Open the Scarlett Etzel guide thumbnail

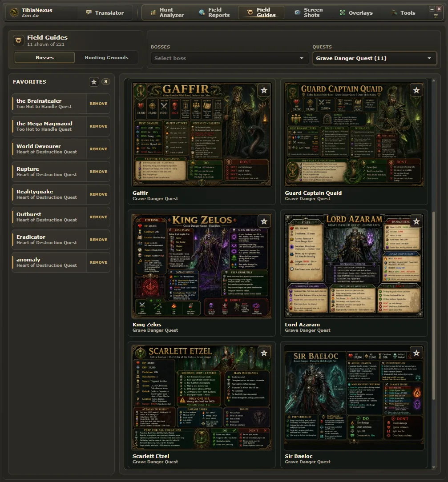pyautogui.click(x=202, y=398)
